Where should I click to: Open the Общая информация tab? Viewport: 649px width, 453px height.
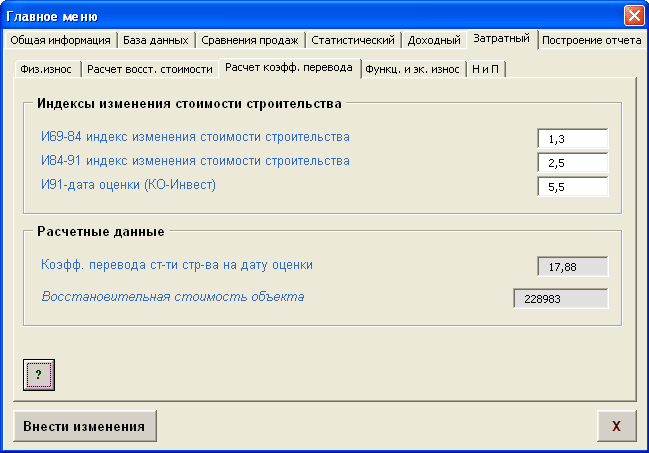[60, 40]
